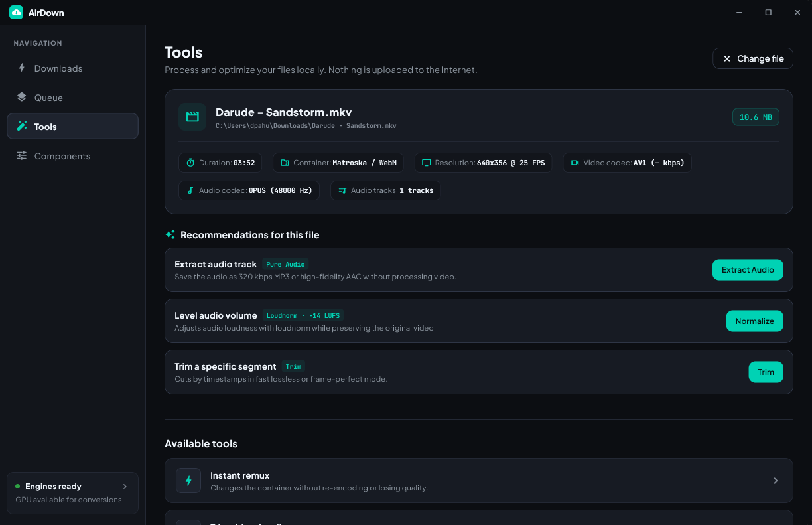Image resolution: width=812 pixels, height=525 pixels.
Task: Click the Container Matroska / WebM chip
Action: (340, 163)
